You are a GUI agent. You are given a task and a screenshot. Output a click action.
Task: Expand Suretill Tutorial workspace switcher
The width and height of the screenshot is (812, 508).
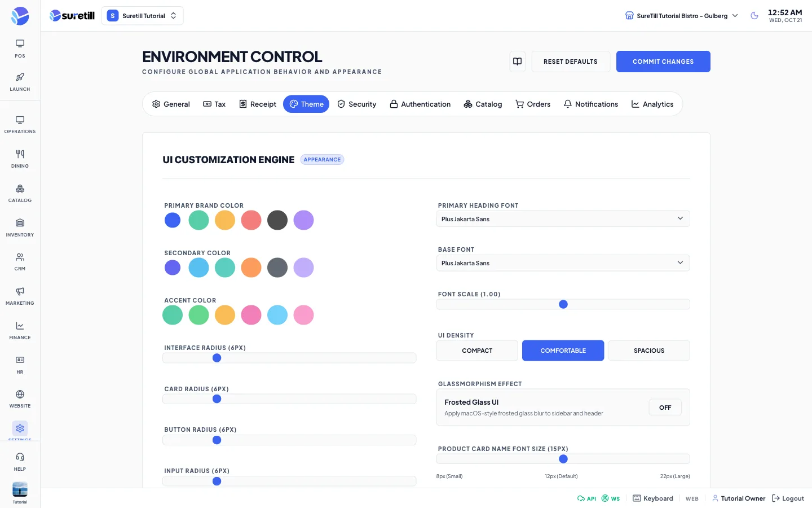click(142, 16)
